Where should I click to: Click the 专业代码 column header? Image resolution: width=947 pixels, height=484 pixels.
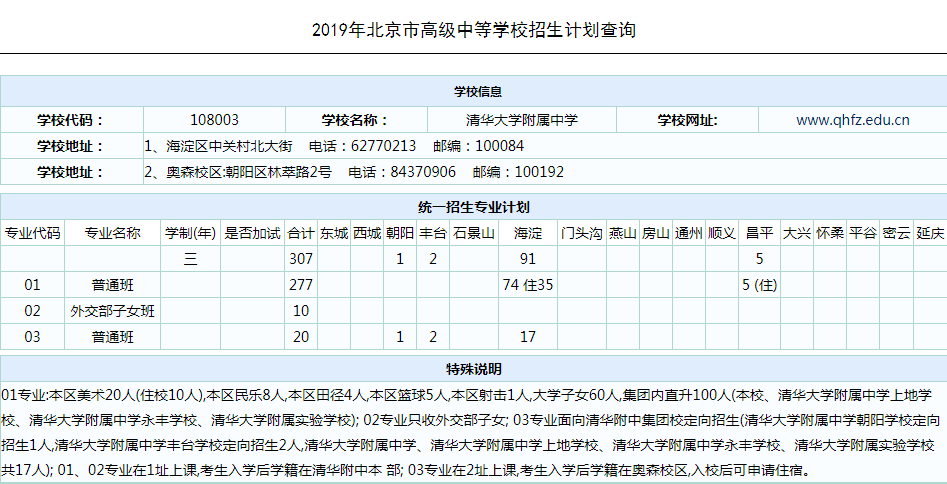click(33, 233)
